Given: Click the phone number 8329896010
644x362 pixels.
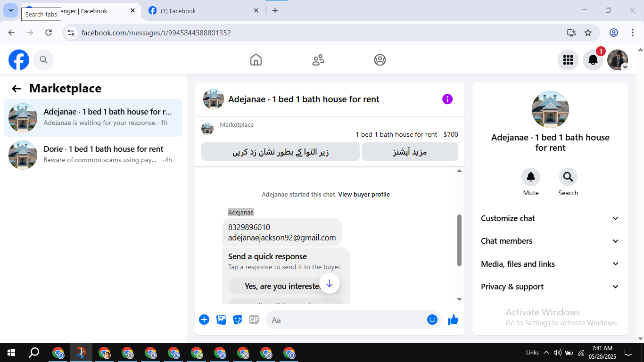Looking at the screenshot, I should tap(249, 227).
